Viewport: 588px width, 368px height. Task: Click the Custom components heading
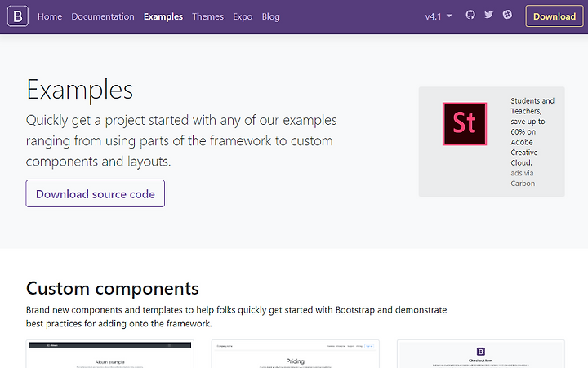[112, 289]
